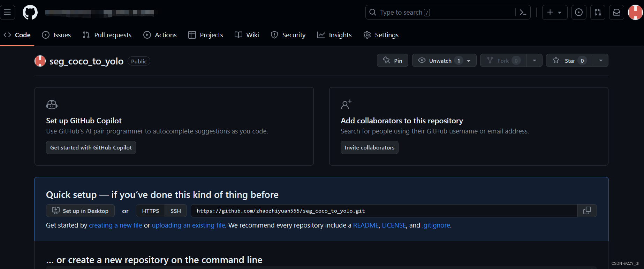Open the Actions tab
Image resolution: width=644 pixels, height=269 pixels.
[x=160, y=35]
